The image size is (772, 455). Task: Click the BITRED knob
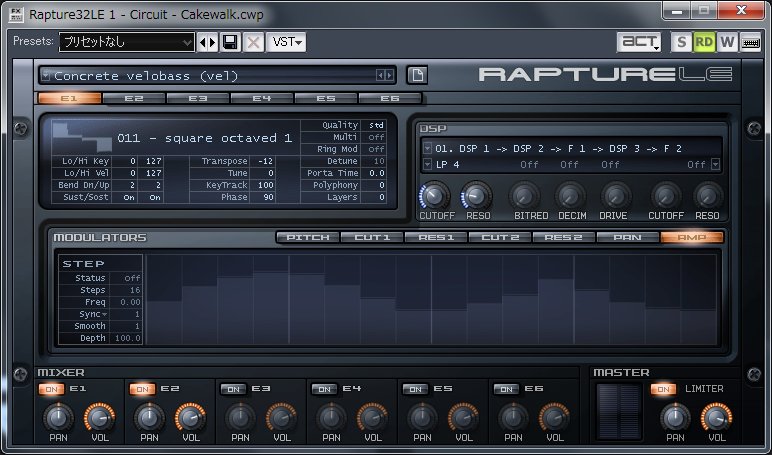[x=524, y=196]
